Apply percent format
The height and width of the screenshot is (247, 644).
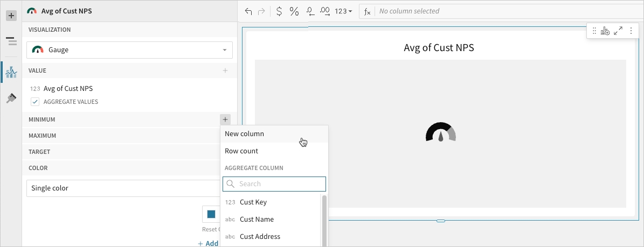(294, 11)
